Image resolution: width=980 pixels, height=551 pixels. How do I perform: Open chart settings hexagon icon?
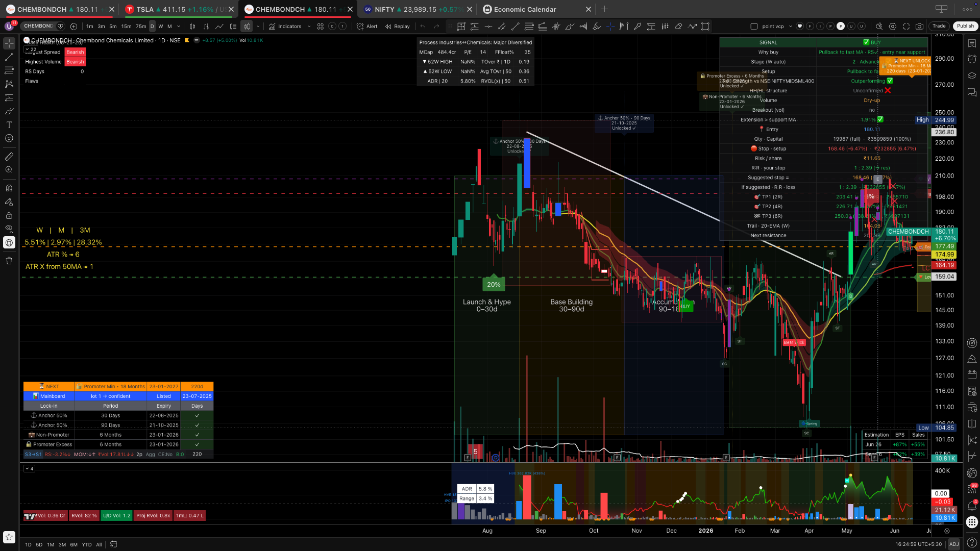[x=892, y=26]
